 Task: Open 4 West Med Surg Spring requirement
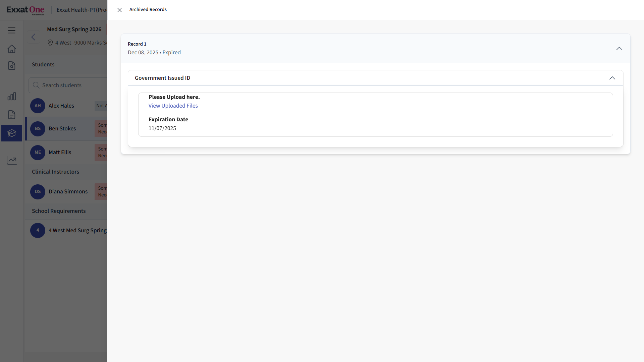point(77,231)
